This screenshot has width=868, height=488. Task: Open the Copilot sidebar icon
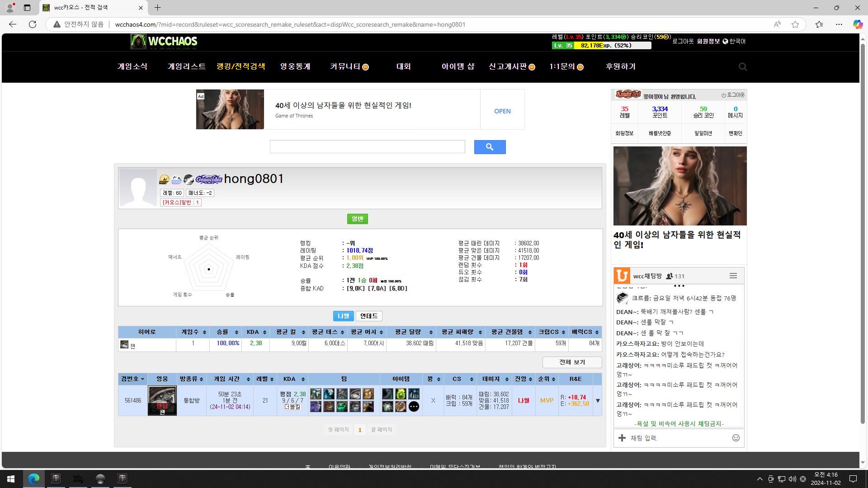tap(858, 24)
